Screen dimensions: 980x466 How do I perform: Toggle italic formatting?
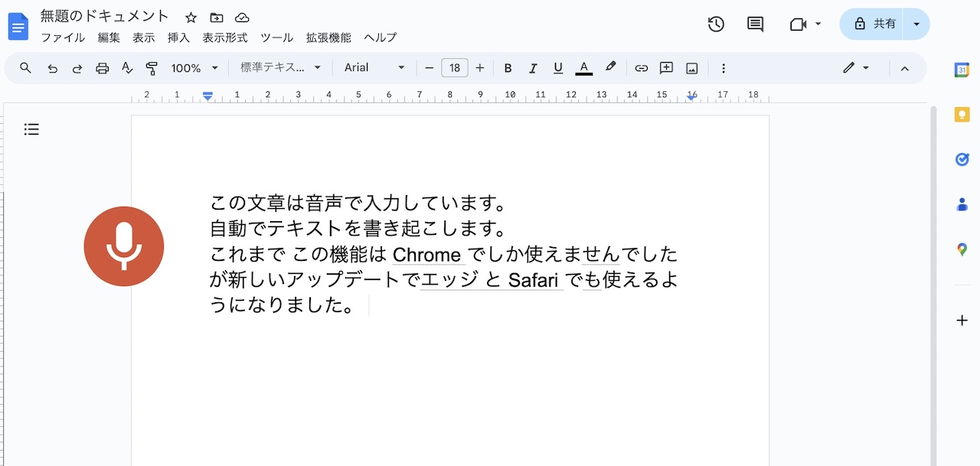point(533,68)
